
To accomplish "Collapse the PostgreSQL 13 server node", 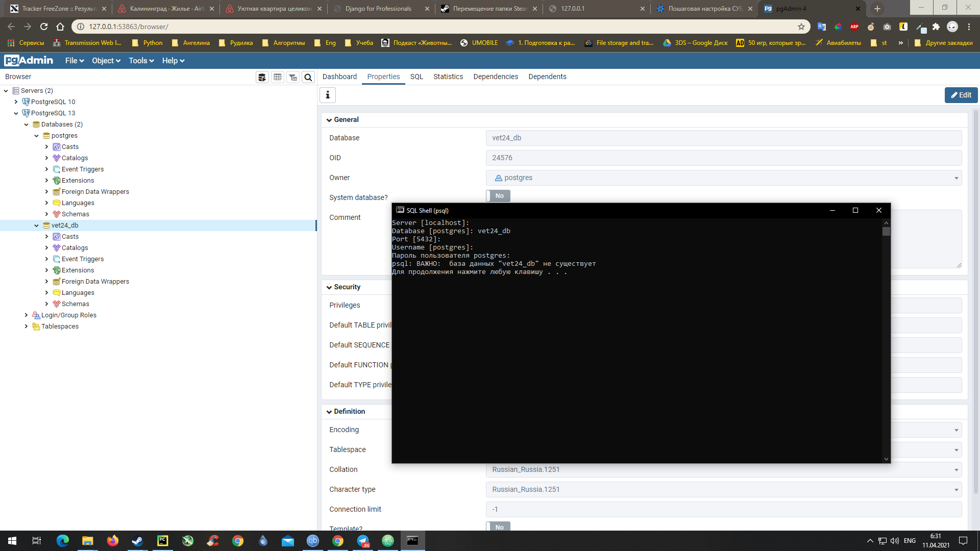I will click(x=16, y=113).
